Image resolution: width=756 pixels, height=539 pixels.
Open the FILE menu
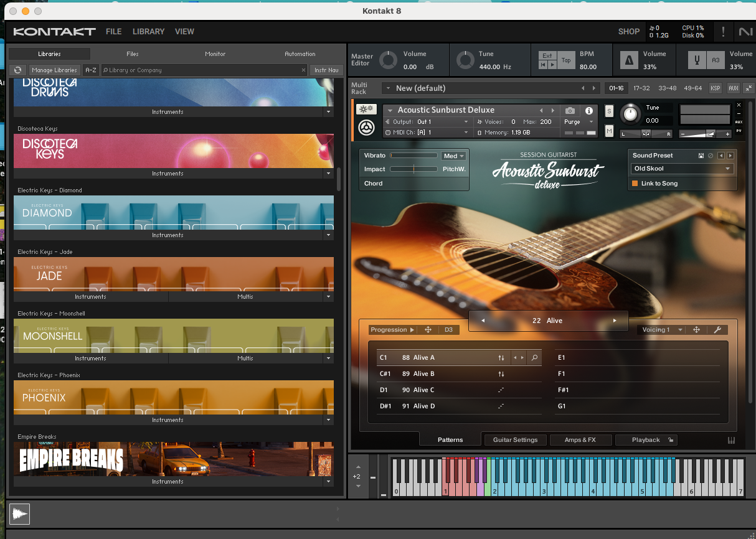pyautogui.click(x=113, y=32)
